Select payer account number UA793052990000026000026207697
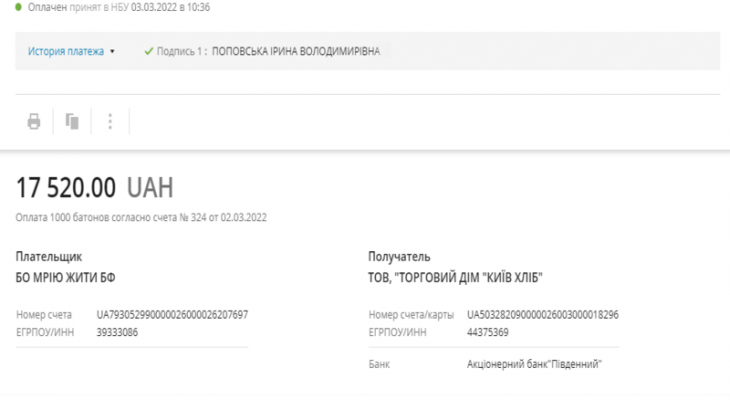 point(172,315)
